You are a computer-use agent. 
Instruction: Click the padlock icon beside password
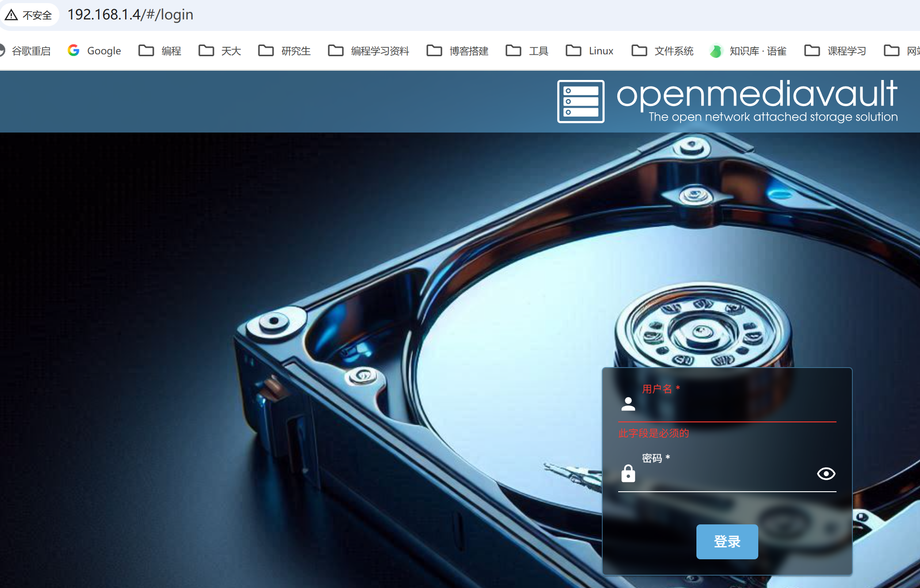(x=628, y=474)
